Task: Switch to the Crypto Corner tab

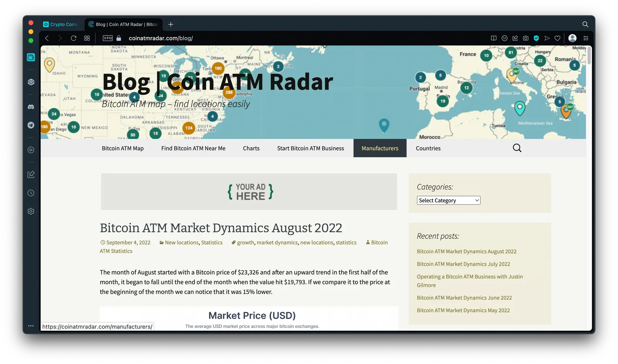Action: point(61,24)
